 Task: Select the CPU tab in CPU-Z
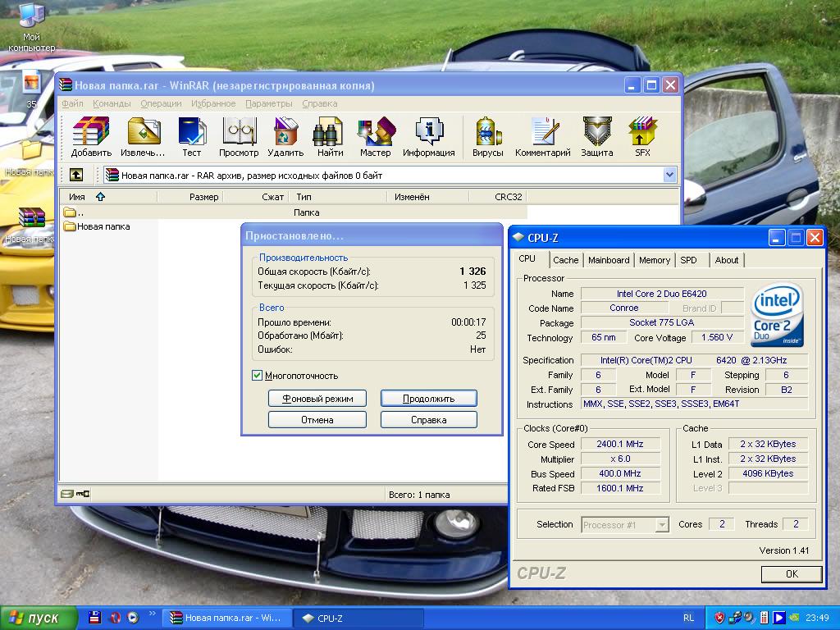pyautogui.click(x=527, y=258)
